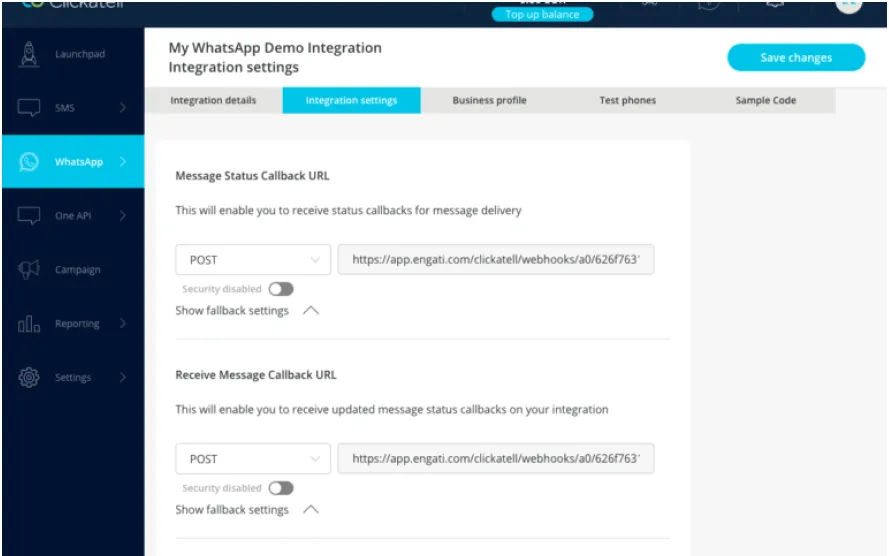The height and width of the screenshot is (556, 889).
Task: Switch to the Integration details tab
Action: [x=213, y=100]
